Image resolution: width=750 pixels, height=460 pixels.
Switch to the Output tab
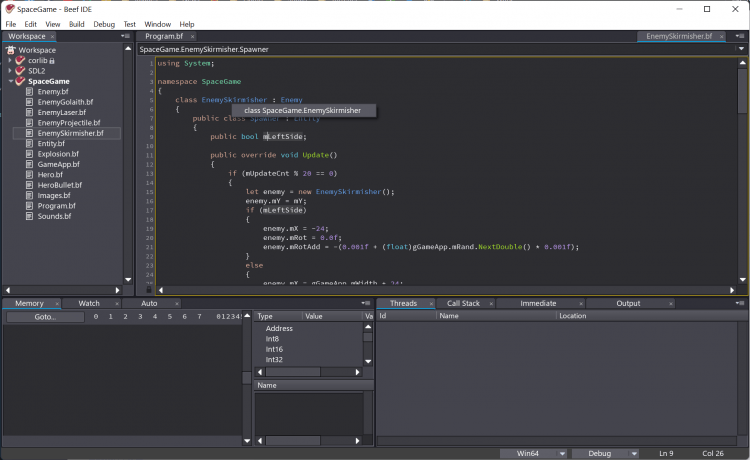627,303
